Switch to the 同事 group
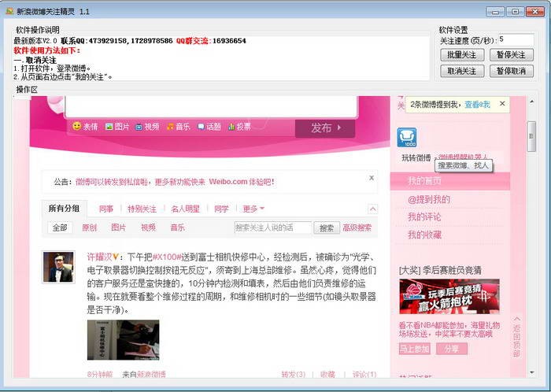551x392 pixels. coord(106,209)
